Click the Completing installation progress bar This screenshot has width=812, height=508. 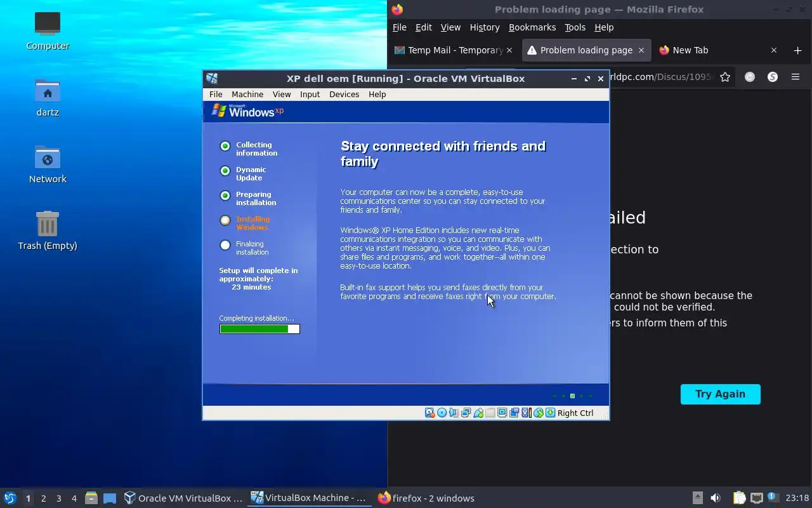[x=259, y=329]
